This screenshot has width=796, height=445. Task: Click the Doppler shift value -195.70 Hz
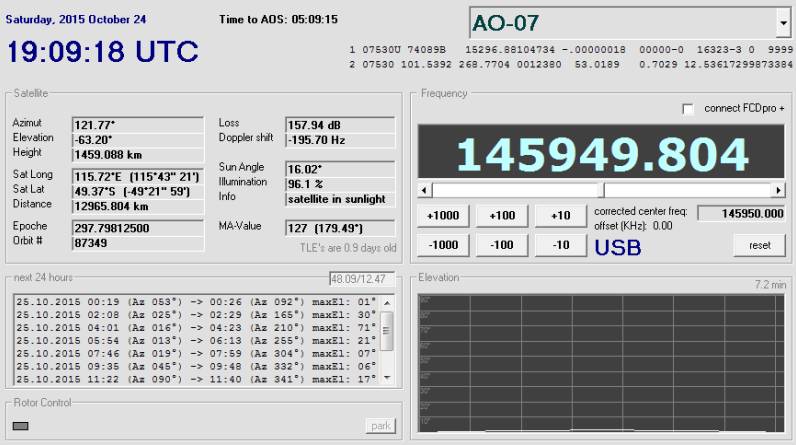[340, 140]
